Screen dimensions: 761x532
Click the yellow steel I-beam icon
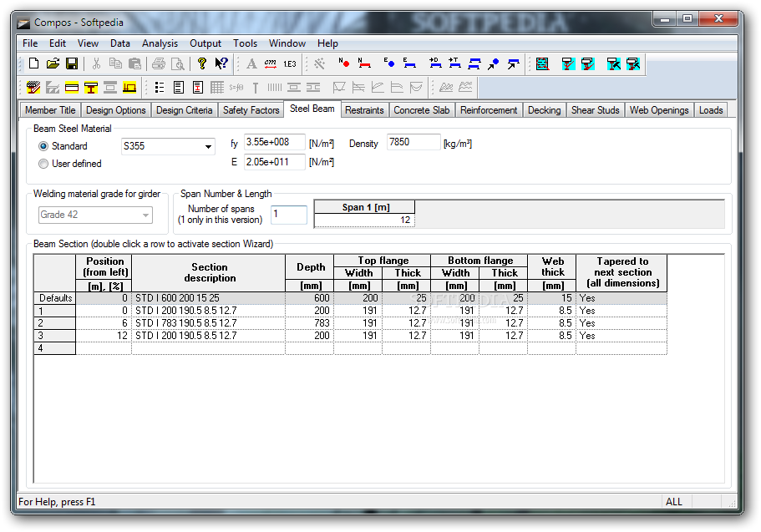click(x=91, y=88)
